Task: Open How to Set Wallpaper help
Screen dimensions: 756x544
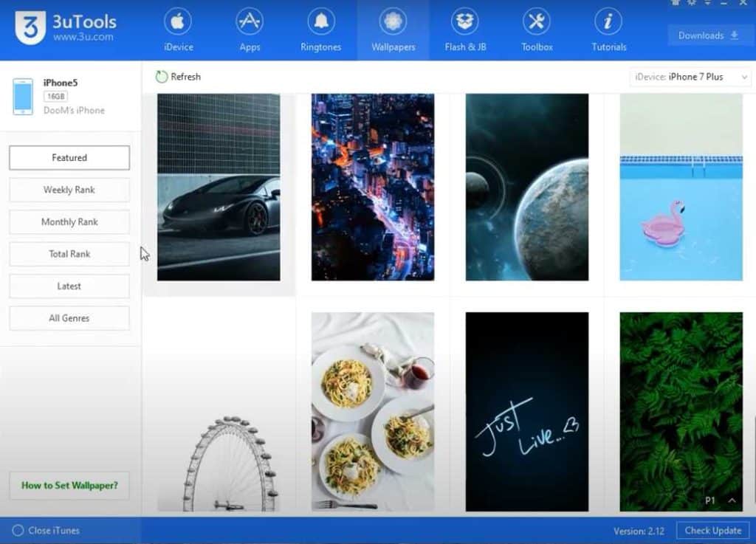Action: click(69, 485)
